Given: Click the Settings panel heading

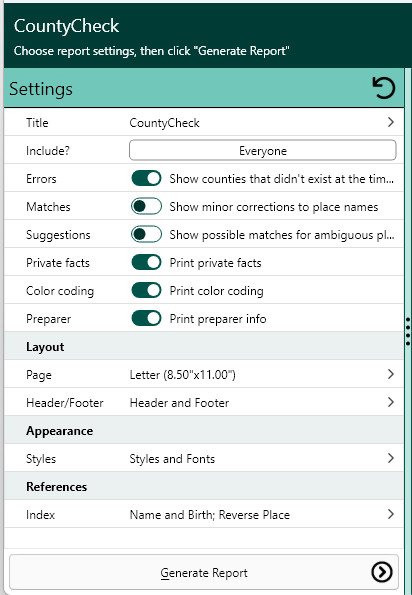Looking at the screenshot, I should (x=41, y=89).
